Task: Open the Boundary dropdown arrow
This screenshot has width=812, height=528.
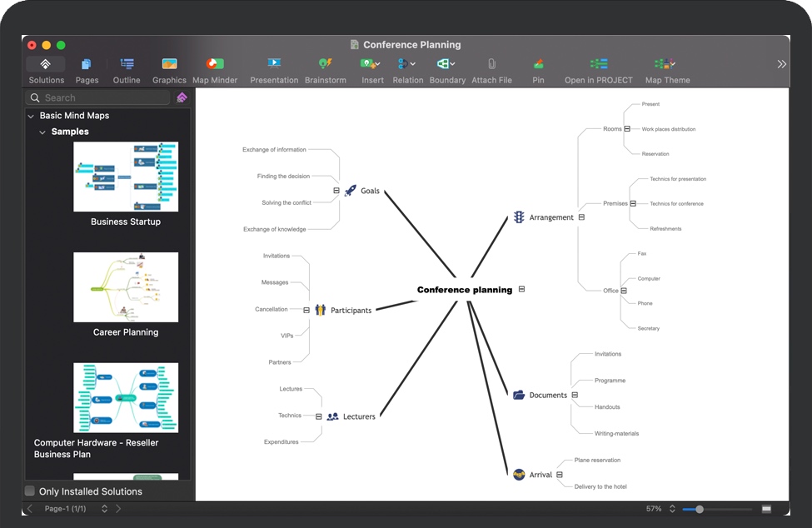Action: tap(452, 64)
